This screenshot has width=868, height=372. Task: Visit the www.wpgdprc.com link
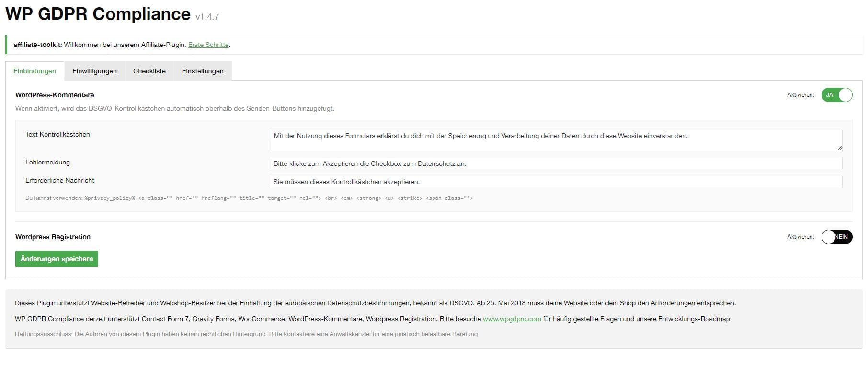512,319
